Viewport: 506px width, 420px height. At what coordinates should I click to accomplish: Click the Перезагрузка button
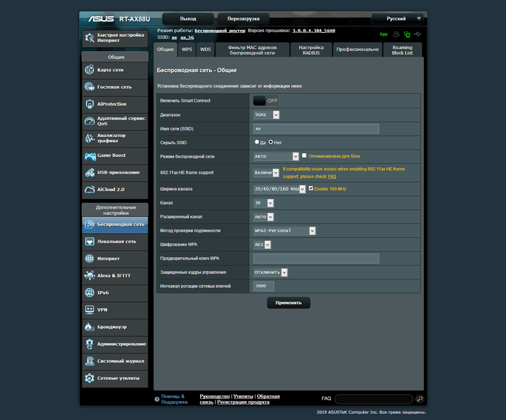pos(244,19)
